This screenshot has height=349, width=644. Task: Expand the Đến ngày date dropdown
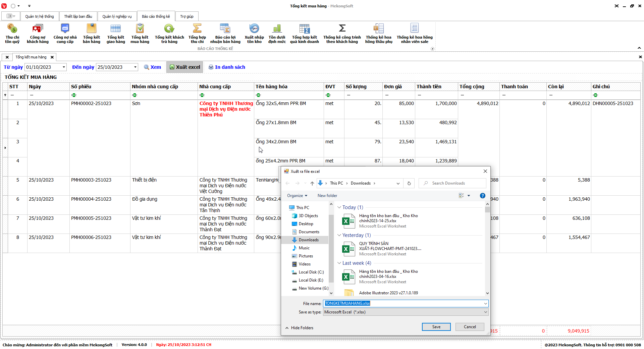(x=135, y=67)
